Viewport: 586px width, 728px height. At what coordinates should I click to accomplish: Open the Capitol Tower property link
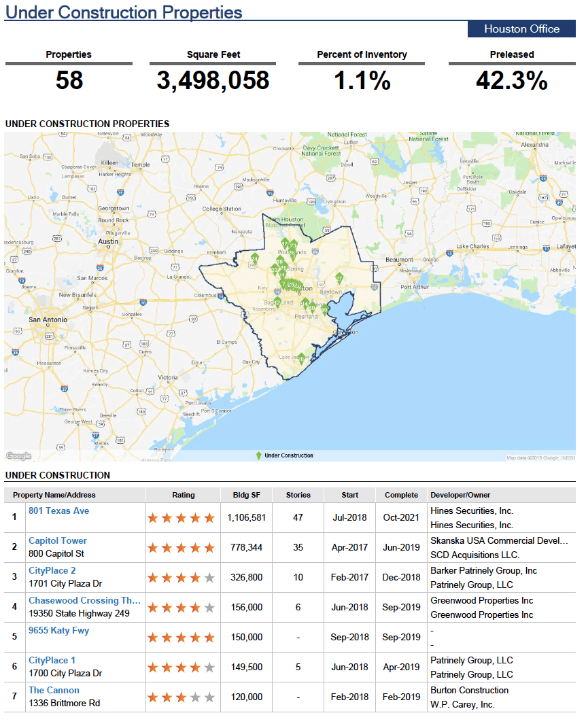click(58, 541)
